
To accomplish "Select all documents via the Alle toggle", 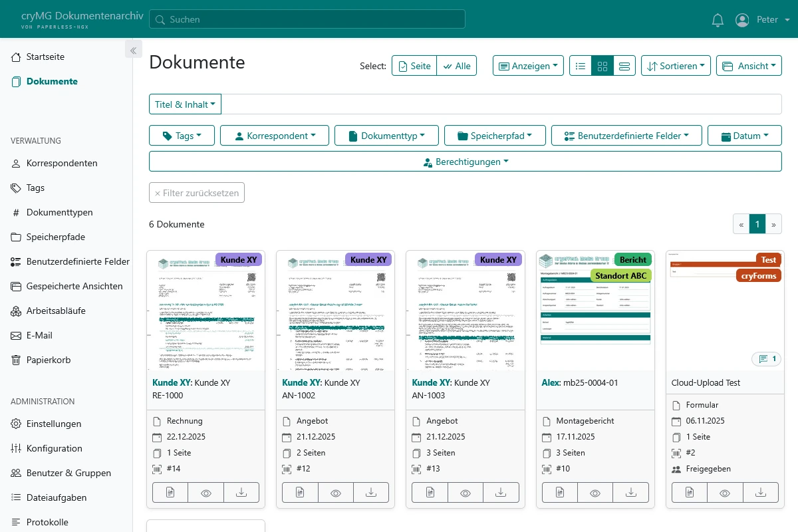I will pyautogui.click(x=457, y=65).
